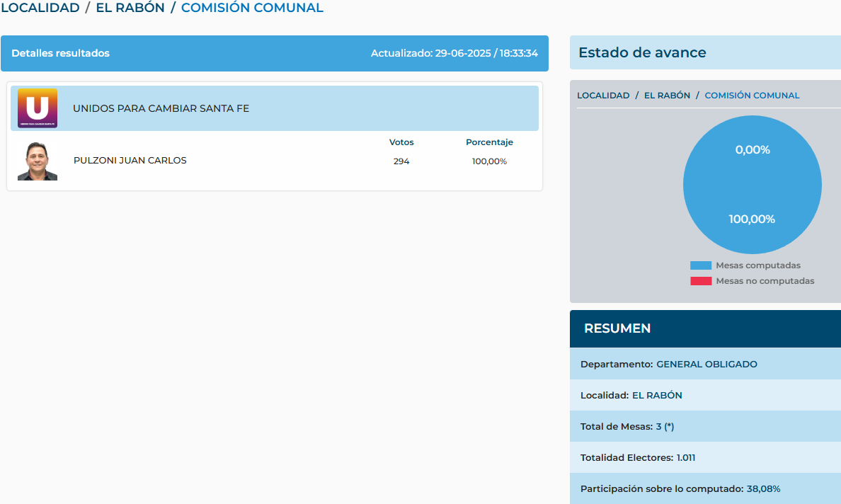The width and height of the screenshot is (841, 504).
Task: Click the Participación 38,08% value
Action: coord(763,489)
